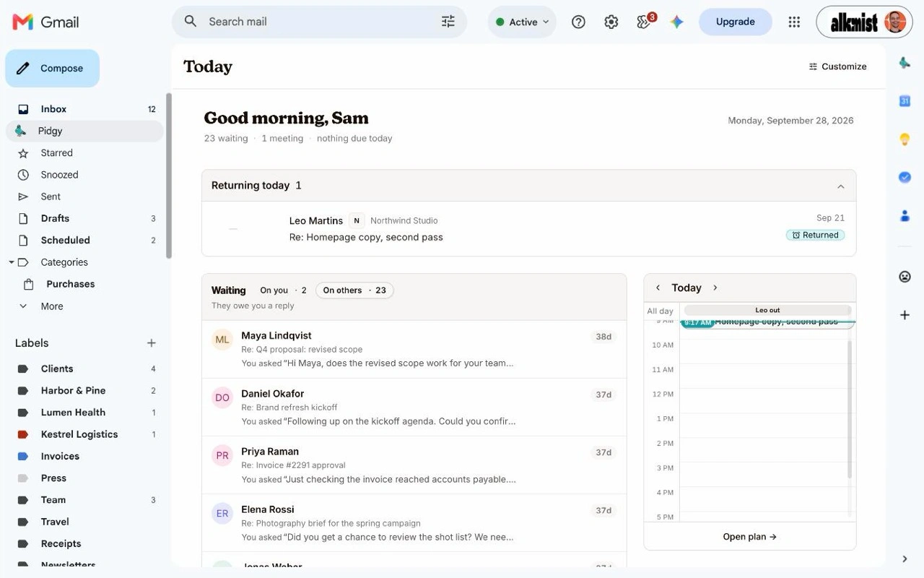Viewport: 924px width, 578px height.
Task: Click the frowning face side panel icon
Action: point(905,277)
